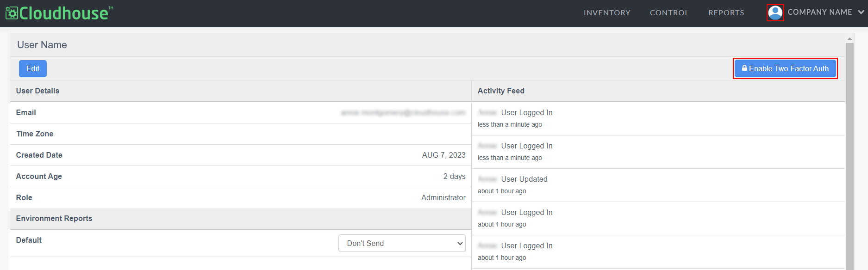Image resolution: width=868 pixels, height=270 pixels.
Task: Click the Edit button
Action: 33,68
